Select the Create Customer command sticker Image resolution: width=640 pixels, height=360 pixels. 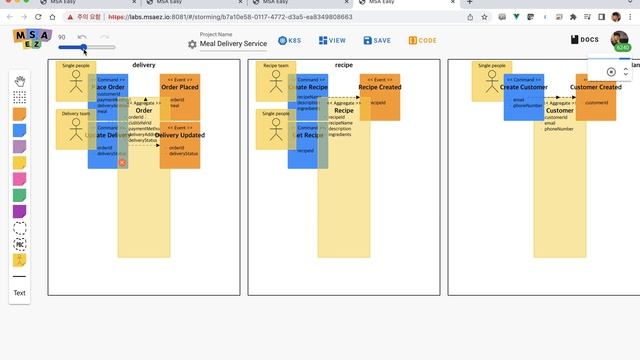pyautogui.click(x=524, y=97)
